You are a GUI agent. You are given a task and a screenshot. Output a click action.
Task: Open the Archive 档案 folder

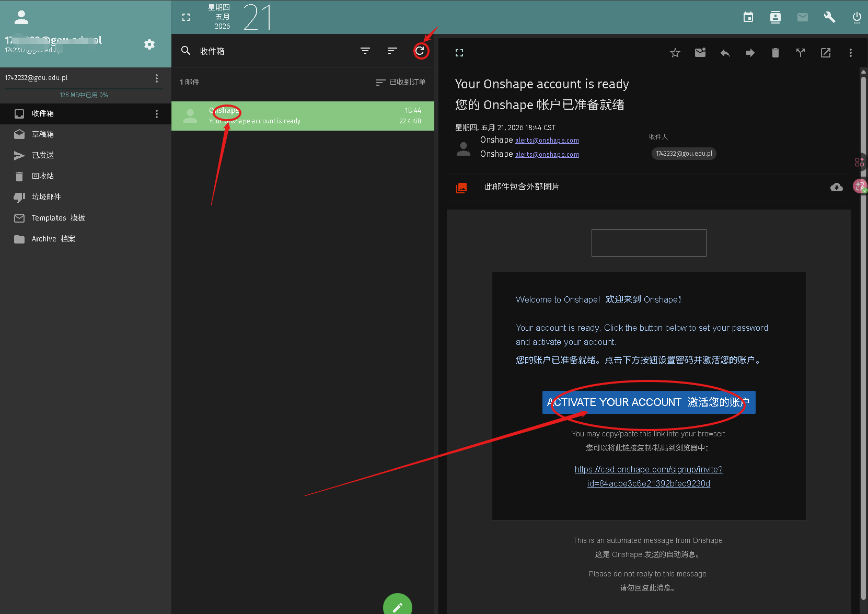pyautogui.click(x=86, y=239)
